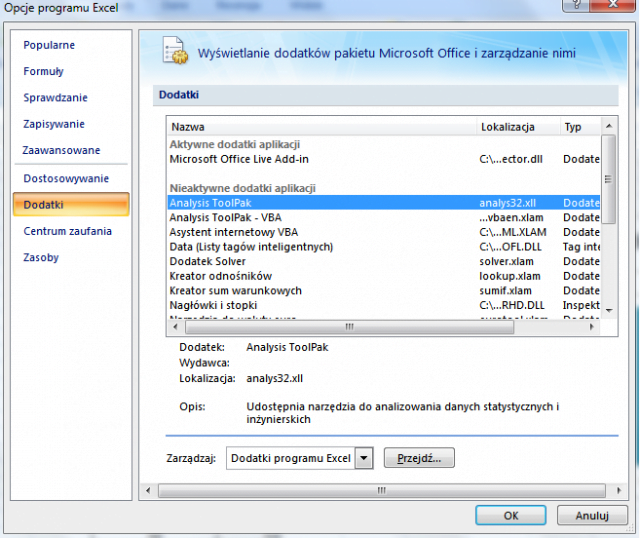Image resolution: width=640 pixels, height=538 pixels.
Task: Open the Centrum zaufania section
Action: point(67,231)
